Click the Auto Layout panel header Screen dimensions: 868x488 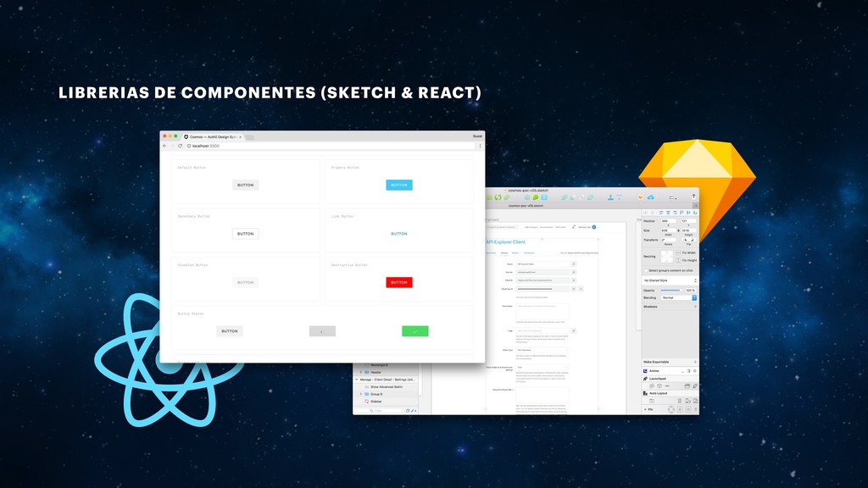670,393
